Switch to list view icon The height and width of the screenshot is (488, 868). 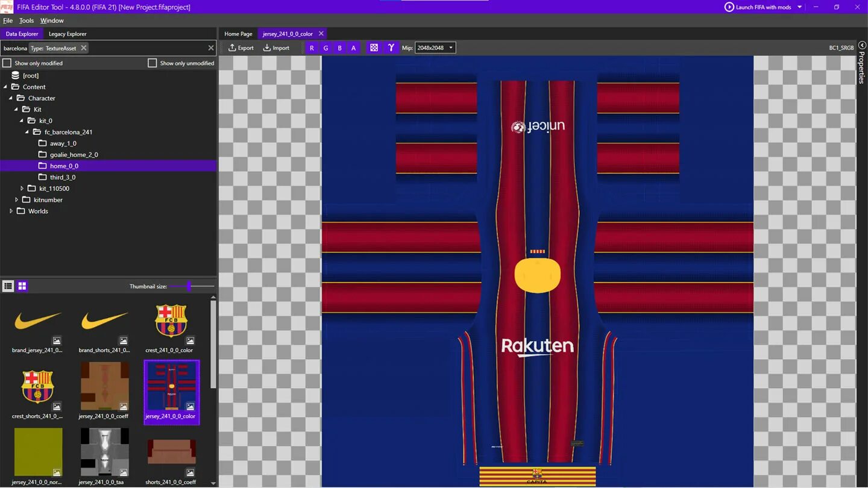8,286
